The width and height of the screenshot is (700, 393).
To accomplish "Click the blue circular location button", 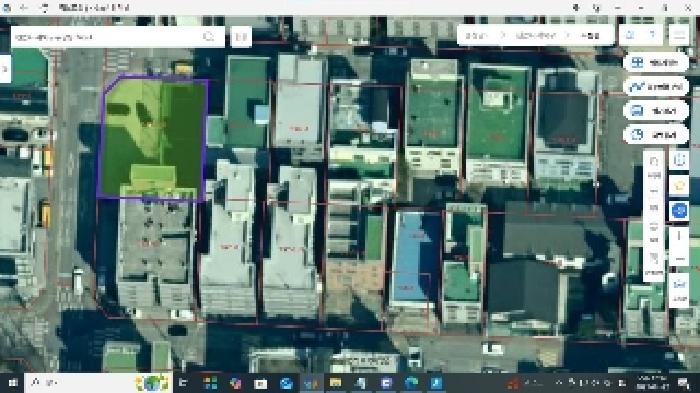I will (x=679, y=210).
